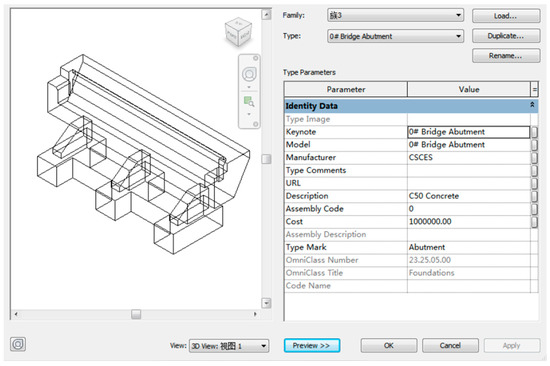Open the 3D View selector dropdown
The height and width of the screenshot is (366, 550).
(x=229, y=346)
